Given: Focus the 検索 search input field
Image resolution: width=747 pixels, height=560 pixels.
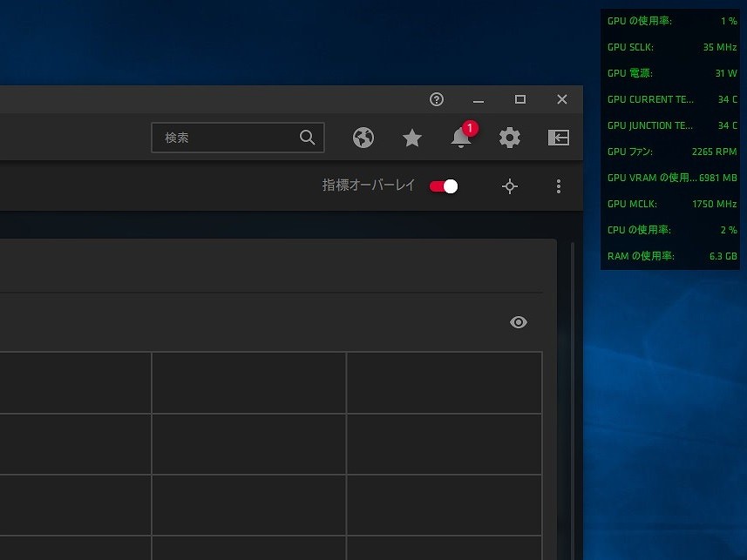Looking at the screenshot, I should tap(227, 138).
